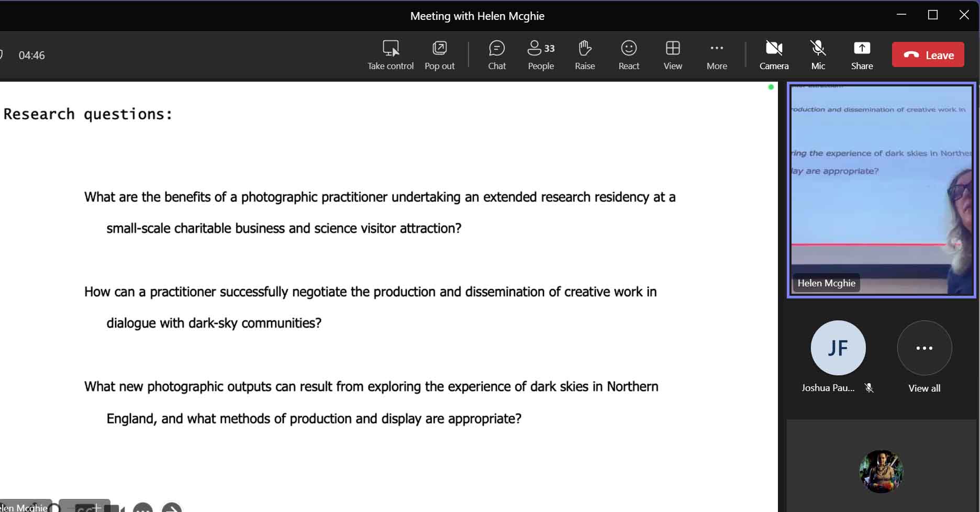
Task: Click Joshua's JF avatar
Action: (838, 348)
